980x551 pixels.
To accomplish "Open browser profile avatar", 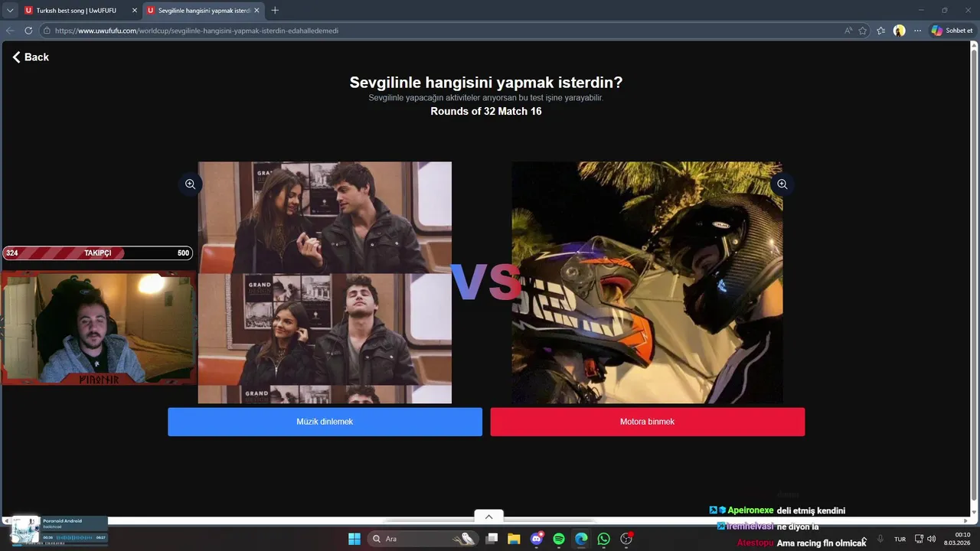I will pos(899,31).
